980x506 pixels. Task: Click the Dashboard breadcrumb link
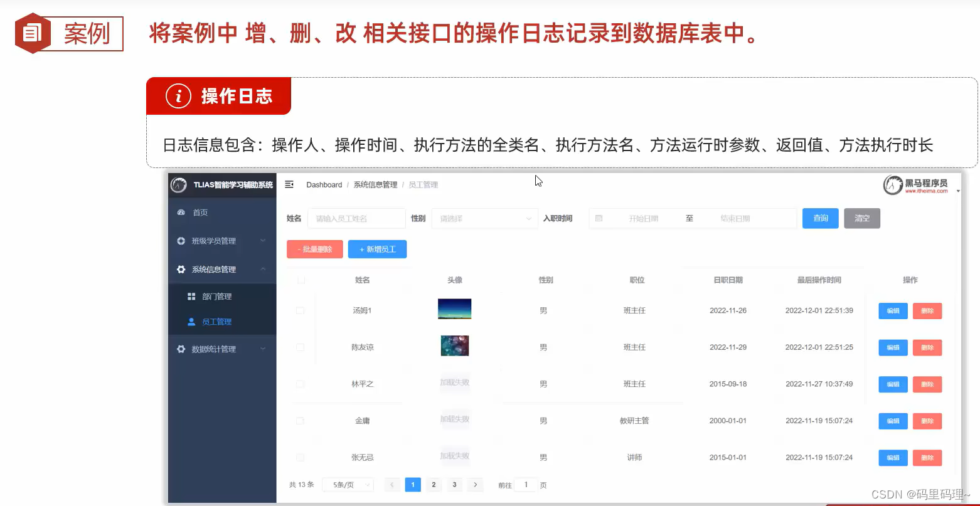coord(324,185)
